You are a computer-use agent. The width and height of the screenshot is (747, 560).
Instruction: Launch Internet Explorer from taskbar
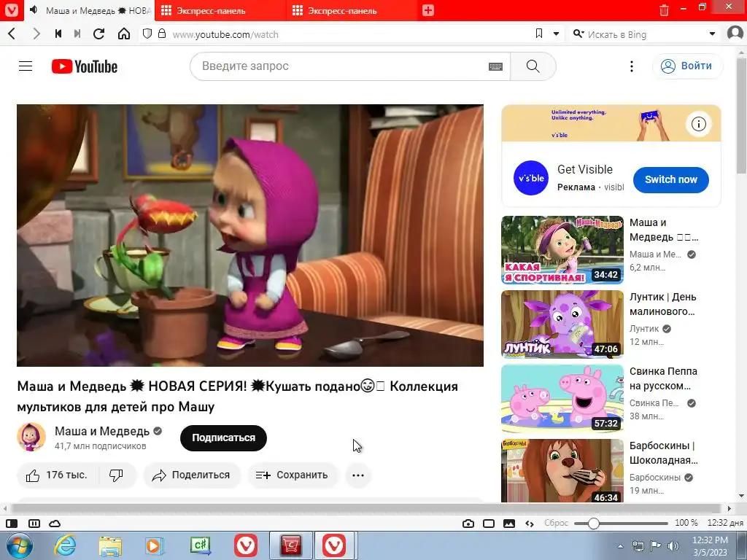click(x=65, y=545)
